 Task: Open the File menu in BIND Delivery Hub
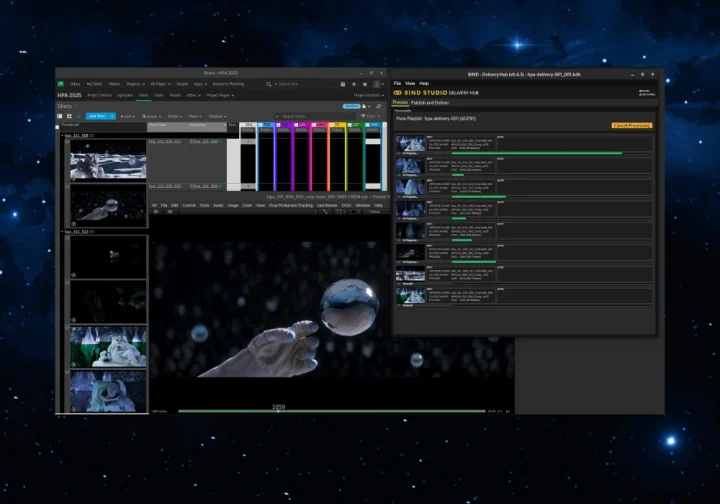[x=397, y=84]
